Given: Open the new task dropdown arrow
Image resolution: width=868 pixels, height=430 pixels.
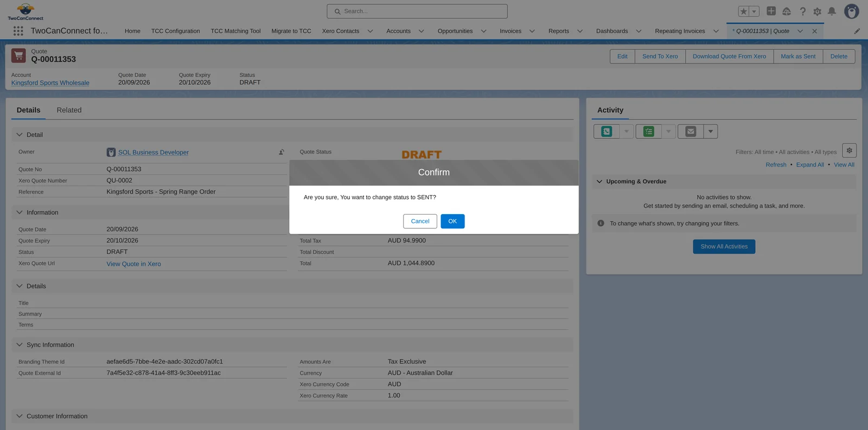Looking at the screenshot, I should click(x=669, y=131).
